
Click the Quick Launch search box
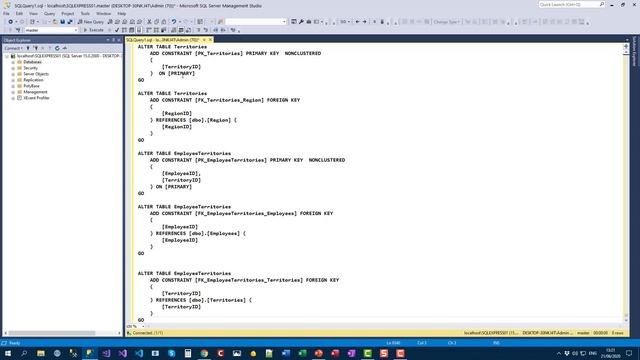click(x=571, y=4)
